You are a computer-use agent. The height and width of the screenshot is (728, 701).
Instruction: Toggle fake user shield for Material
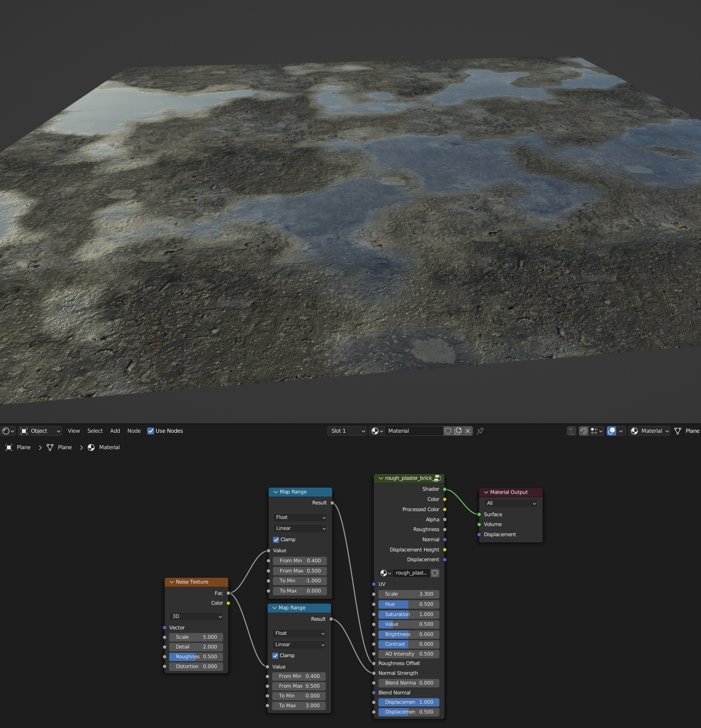(x=448, y=431)
